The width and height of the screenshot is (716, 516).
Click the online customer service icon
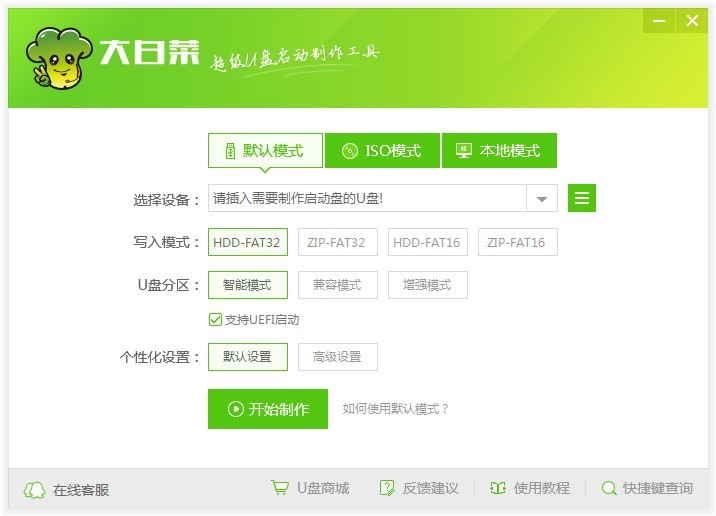click(x=35, y=489)
